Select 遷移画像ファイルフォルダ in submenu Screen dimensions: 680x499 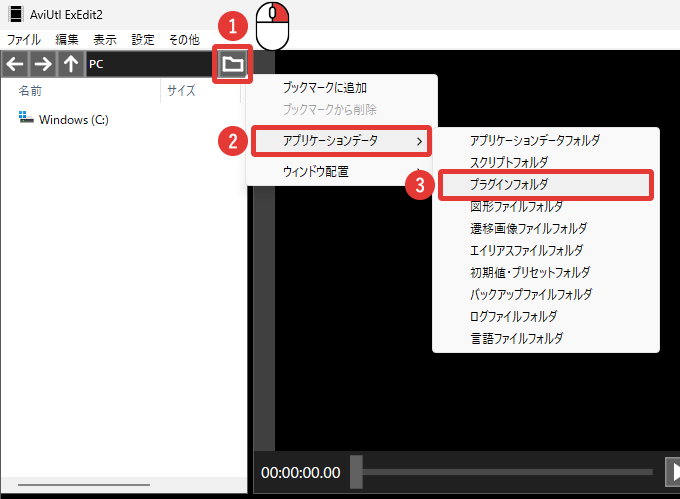pyautogui.click(x=546, y=228)
